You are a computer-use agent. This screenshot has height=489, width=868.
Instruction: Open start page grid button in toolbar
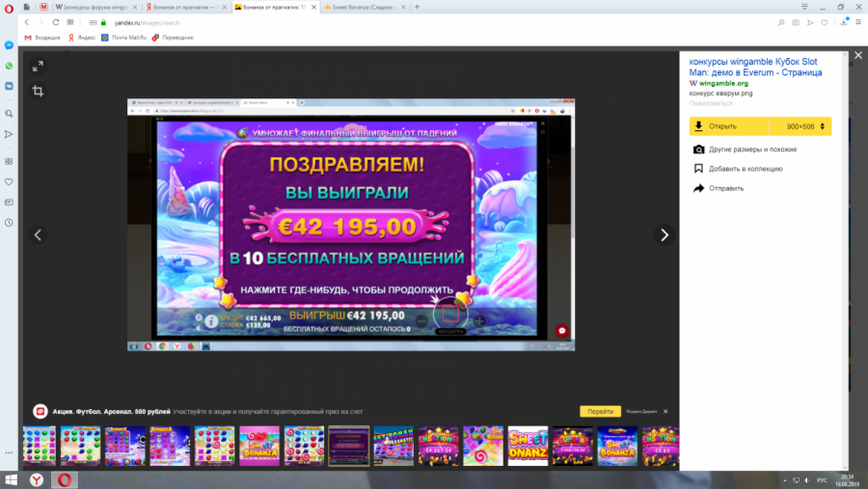[70, 23]
